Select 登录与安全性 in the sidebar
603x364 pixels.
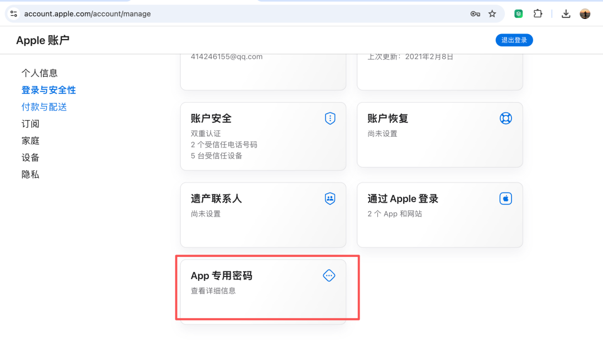click(x=49, y=90)
